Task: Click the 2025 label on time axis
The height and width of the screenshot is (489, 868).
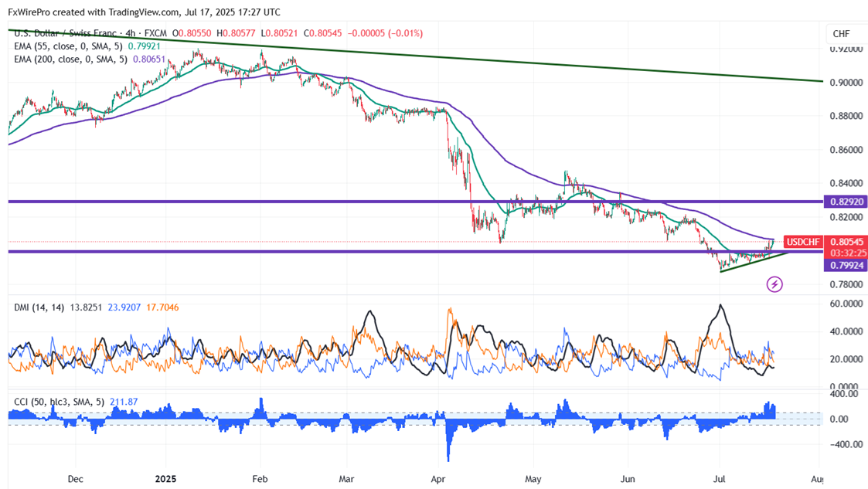Action: point(165,478)
